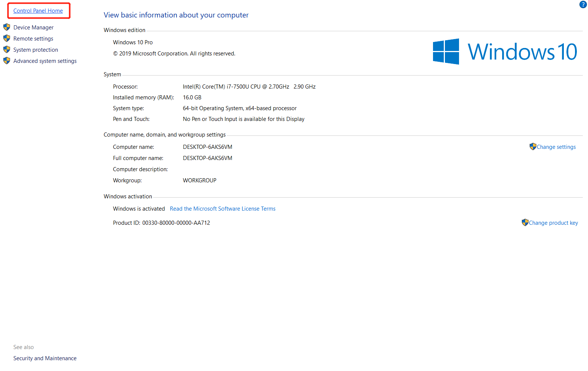The image size is (588, 371).
Task: Open Advanced system settings
Action: point(45,61)
